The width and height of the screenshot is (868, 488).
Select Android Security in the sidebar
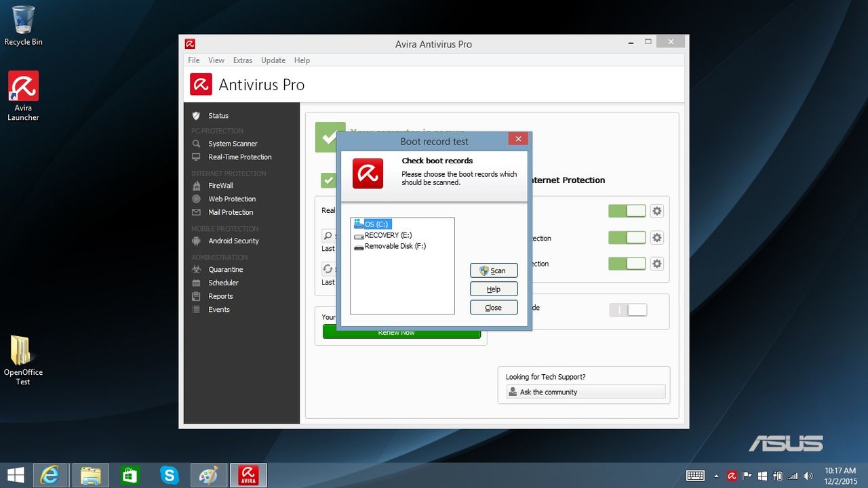pyautogui.click(x=226, y=241)
